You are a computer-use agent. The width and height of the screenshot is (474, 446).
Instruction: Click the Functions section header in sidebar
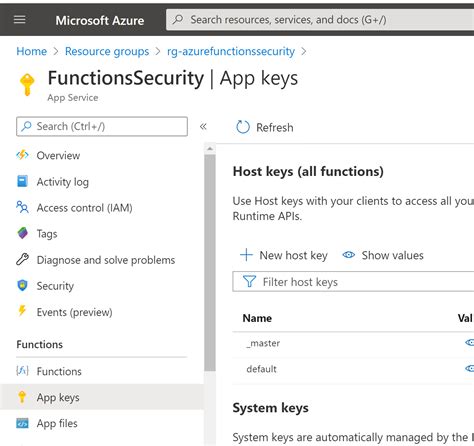[x=39, y=344]
